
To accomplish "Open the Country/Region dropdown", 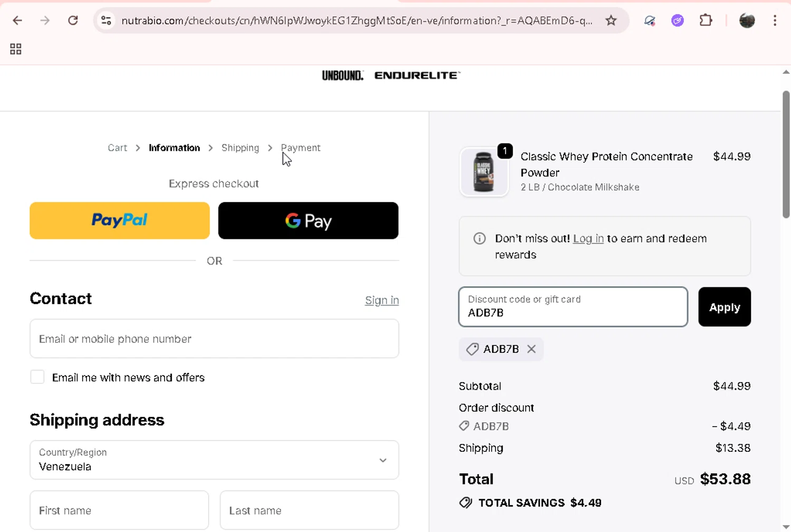I will [214, 460].
